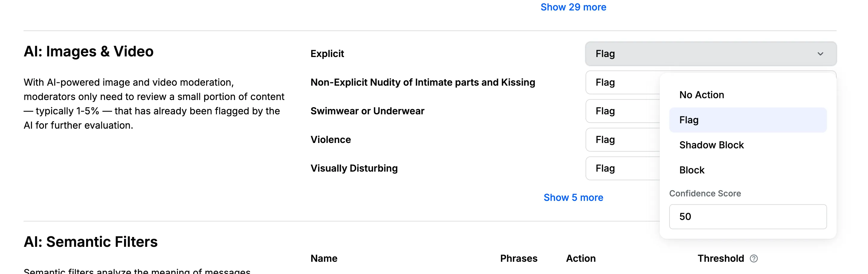Click the Threshold help question-mark icon
868x274 pixels.
tap(754, 258)
